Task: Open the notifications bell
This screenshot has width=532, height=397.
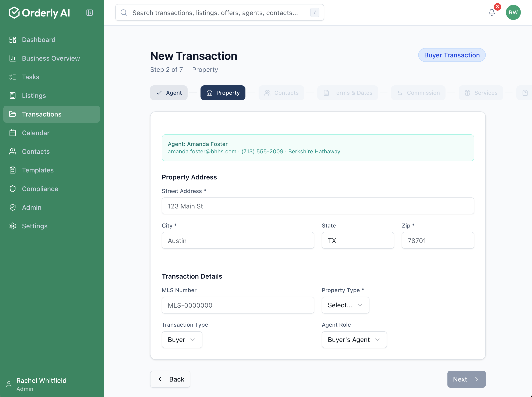Action: [492, 12]
